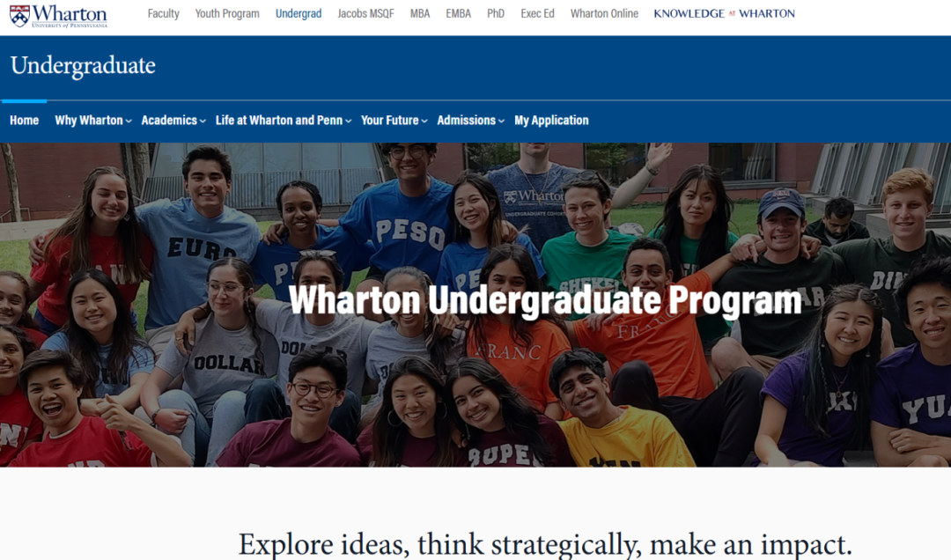
Task: Open the Exec Ed link
Action: 537,13
